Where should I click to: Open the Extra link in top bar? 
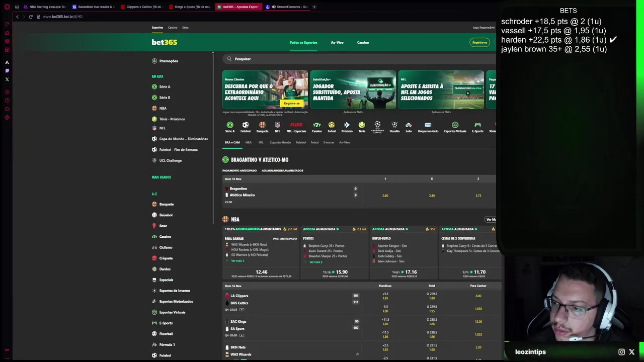click(185, 28)
